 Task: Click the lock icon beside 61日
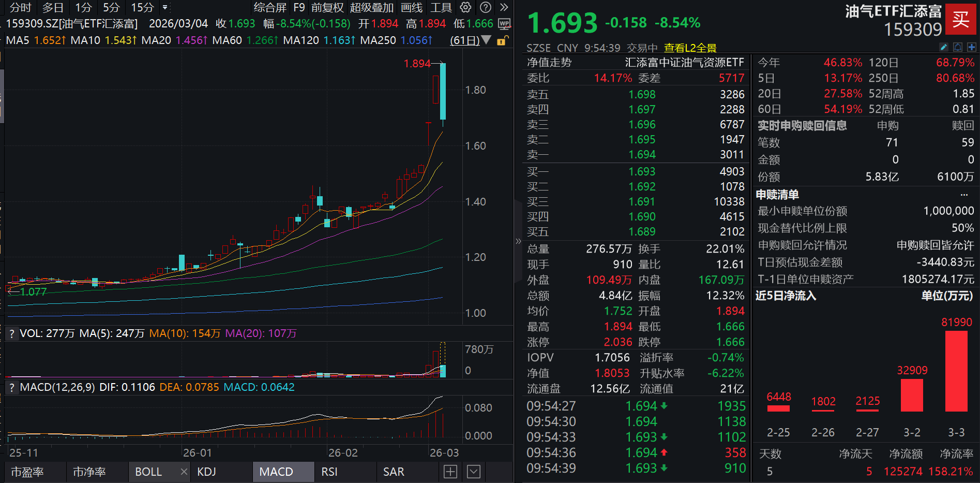[502, 40]
